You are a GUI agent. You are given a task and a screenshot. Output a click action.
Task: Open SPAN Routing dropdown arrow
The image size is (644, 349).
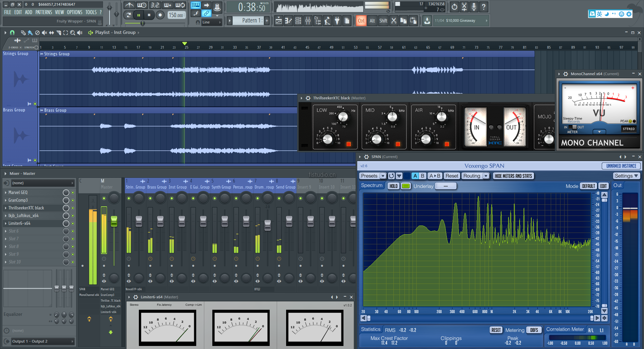pos(485,176)
